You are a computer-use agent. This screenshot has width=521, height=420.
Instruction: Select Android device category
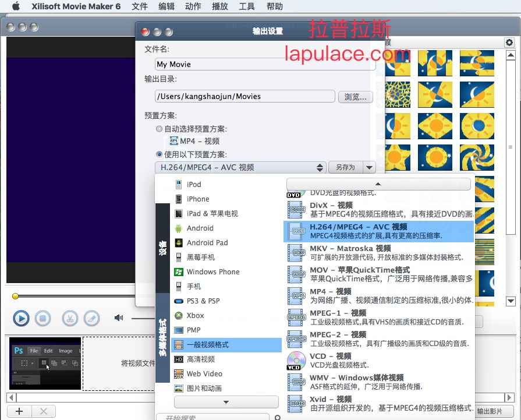(226, 228)
